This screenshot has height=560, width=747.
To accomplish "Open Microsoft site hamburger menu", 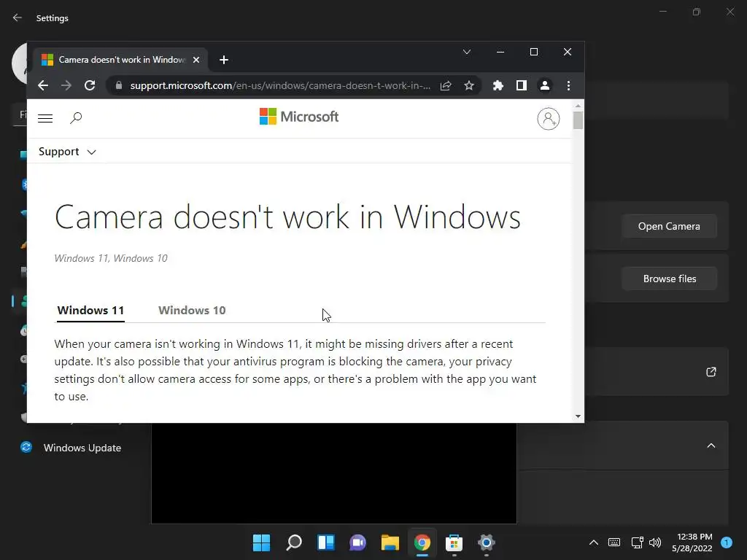I will tap(45, 118).
